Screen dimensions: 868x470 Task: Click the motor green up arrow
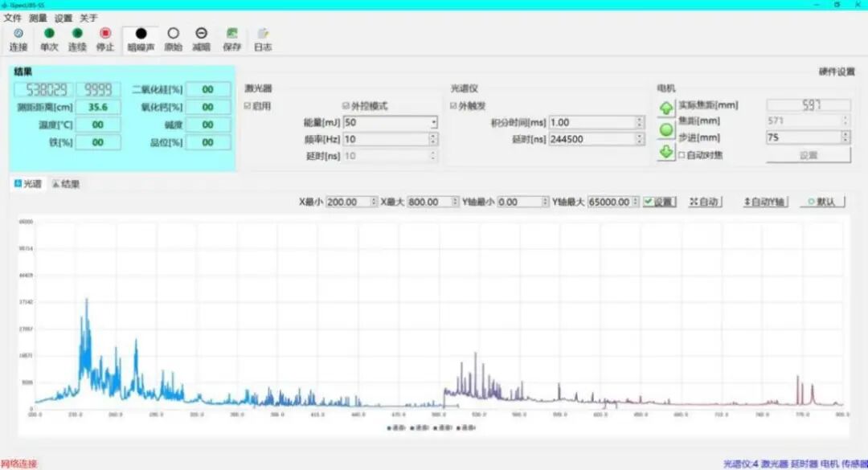666,108
